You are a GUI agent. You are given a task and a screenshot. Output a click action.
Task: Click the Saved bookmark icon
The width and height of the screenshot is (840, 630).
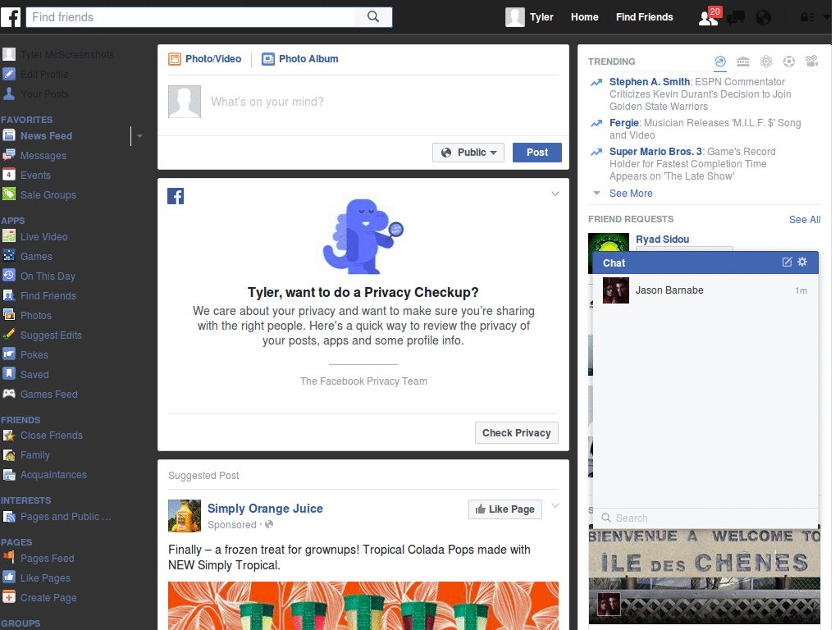coord(8,373)
